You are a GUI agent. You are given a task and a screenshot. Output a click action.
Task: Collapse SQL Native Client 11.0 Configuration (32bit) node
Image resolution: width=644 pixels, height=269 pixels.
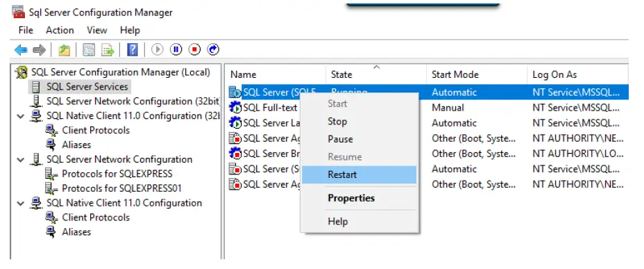[x=21, y=116]
